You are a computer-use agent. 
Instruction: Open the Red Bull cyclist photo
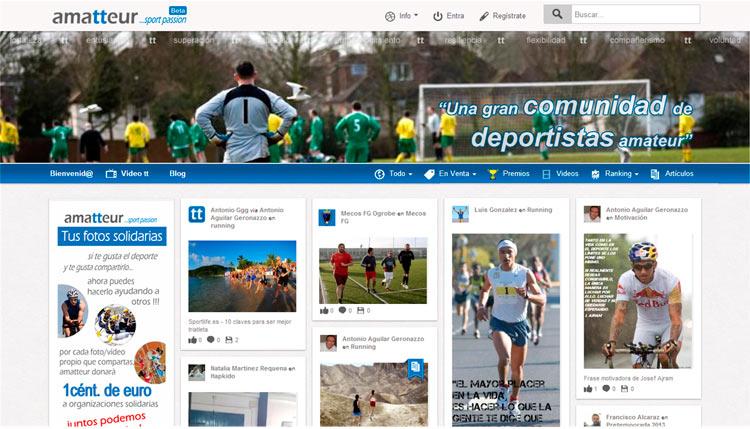[638, 301]
